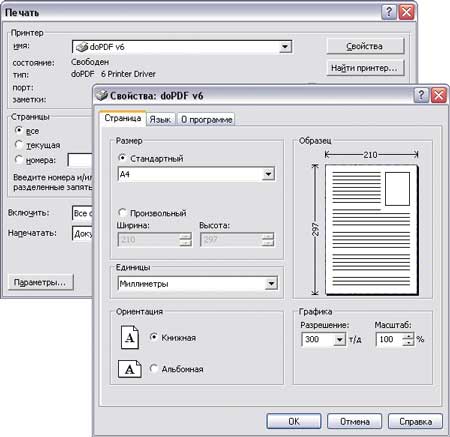Switch to the Язык tab

[160, 119]
